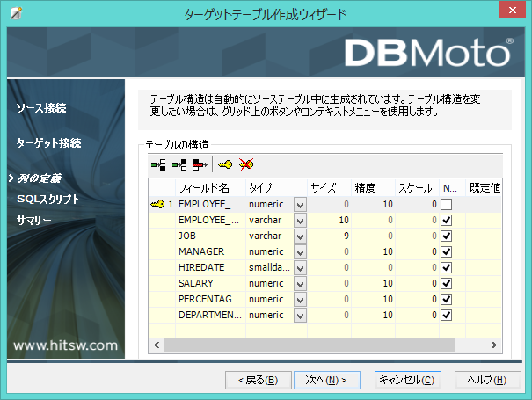Click the grid horizontal scrollbar left arrow
532x400 pixels.
click(157, 345)
